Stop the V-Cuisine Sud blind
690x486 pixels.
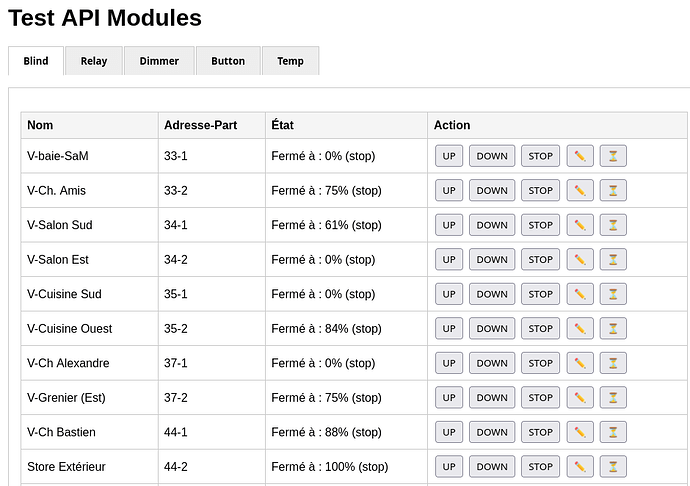(x=540, y=294)
